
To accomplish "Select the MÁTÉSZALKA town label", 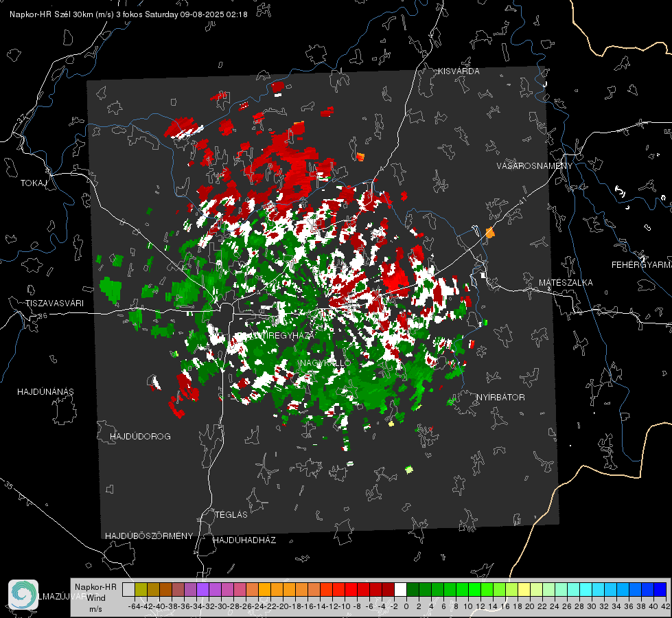I will [x=566, y=283].
